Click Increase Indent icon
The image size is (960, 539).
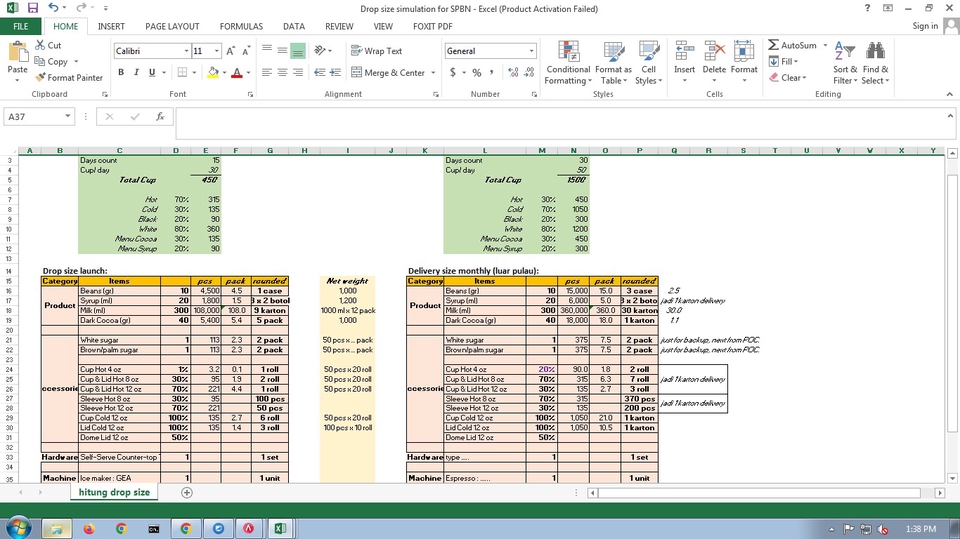click(x=335, y=72)
